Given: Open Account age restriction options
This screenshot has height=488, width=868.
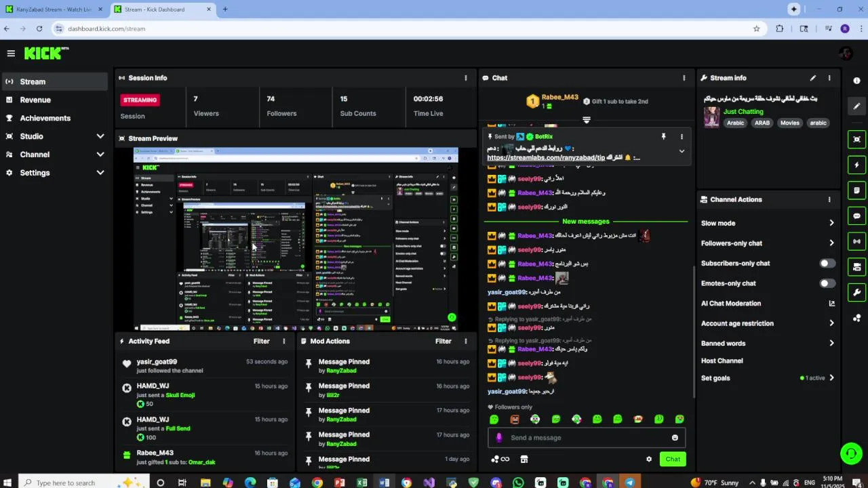Looking at the screenshot, I should 768,323.
